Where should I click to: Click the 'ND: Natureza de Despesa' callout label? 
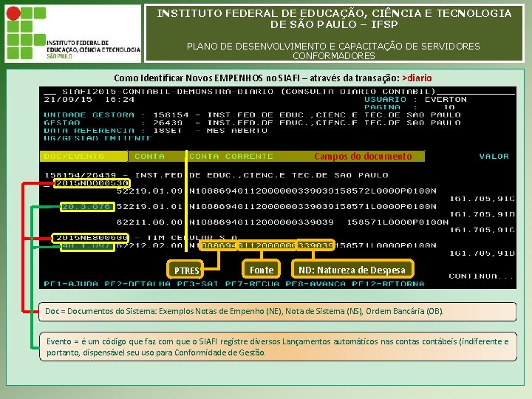click(x=352, y=270)
